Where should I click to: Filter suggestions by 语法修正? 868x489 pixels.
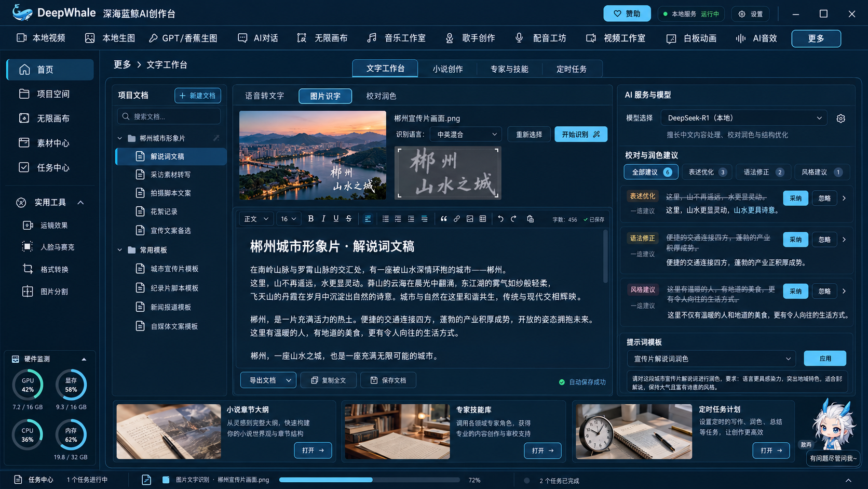(763, 172)
